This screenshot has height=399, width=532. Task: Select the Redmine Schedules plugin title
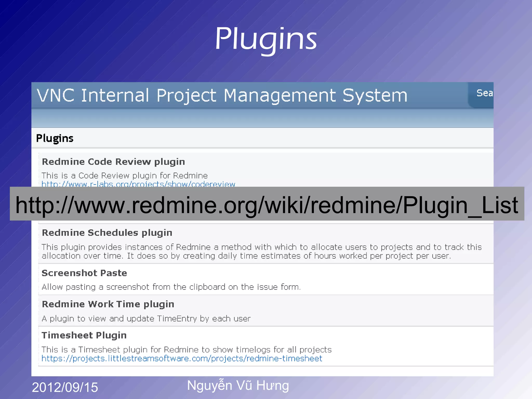tap(107, 233)
